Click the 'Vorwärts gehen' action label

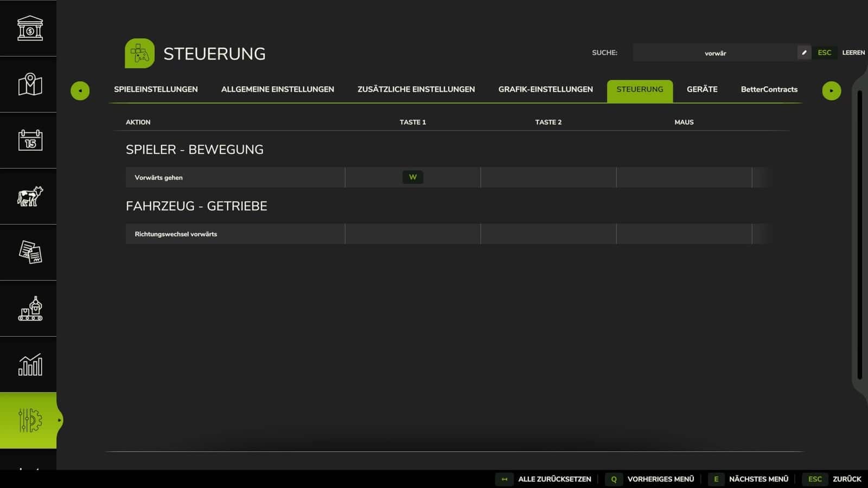coord(158,177)
